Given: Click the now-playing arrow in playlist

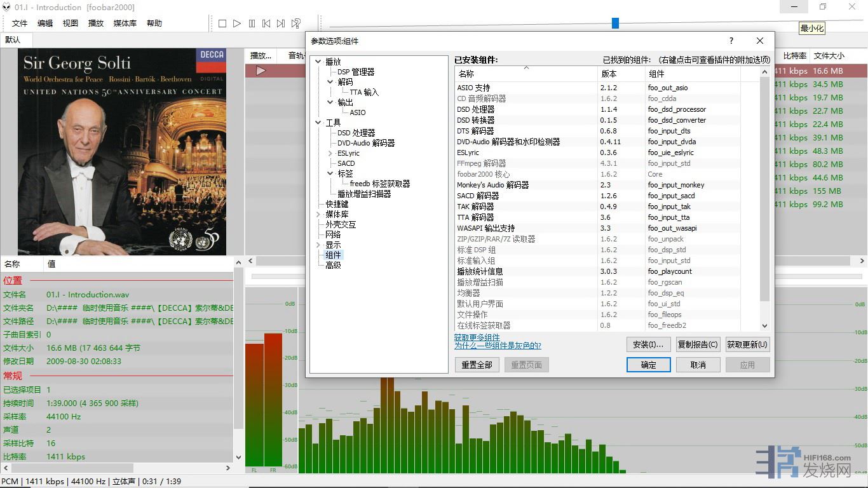Looking at the screenshot, I should pos(261,71).
